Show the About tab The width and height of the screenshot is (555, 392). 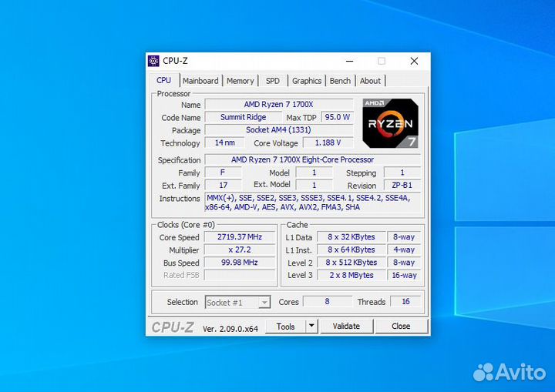click(370, 81)
